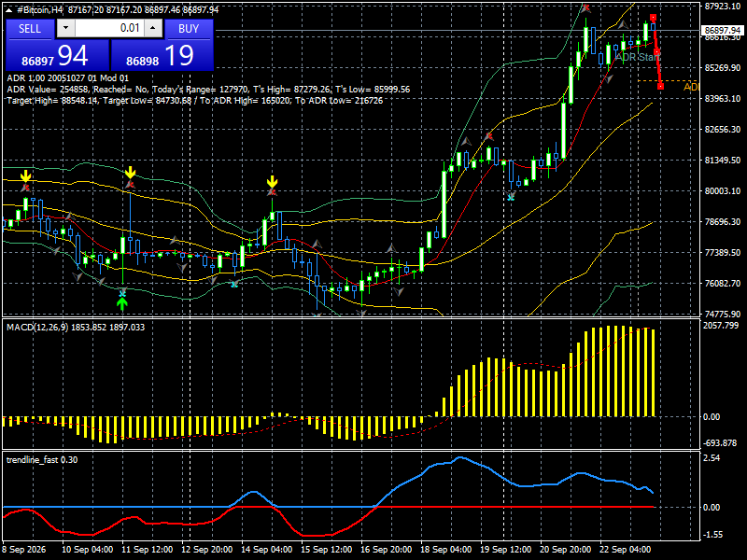Click the 87923.10 price axis value
The height and width of the screenshot is (560, 747).
click(723, 7)
